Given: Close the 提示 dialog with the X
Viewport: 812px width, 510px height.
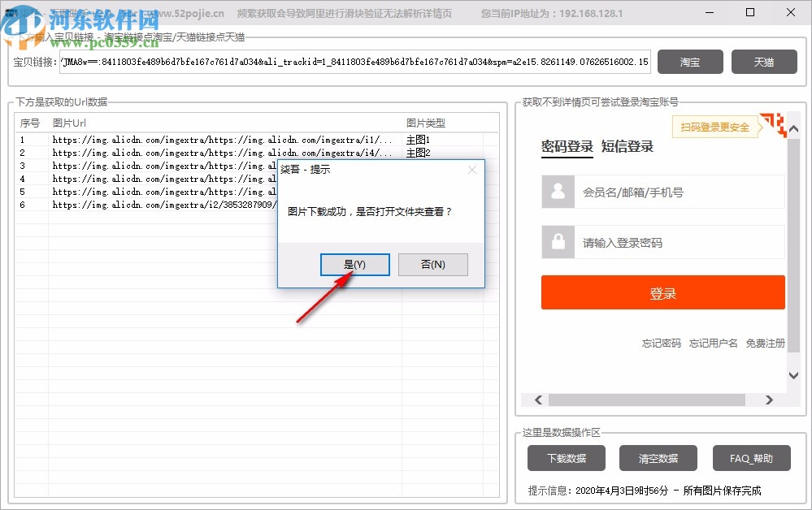Looking at the screenshot, I should pyautogui.click(x=471, y=170).
